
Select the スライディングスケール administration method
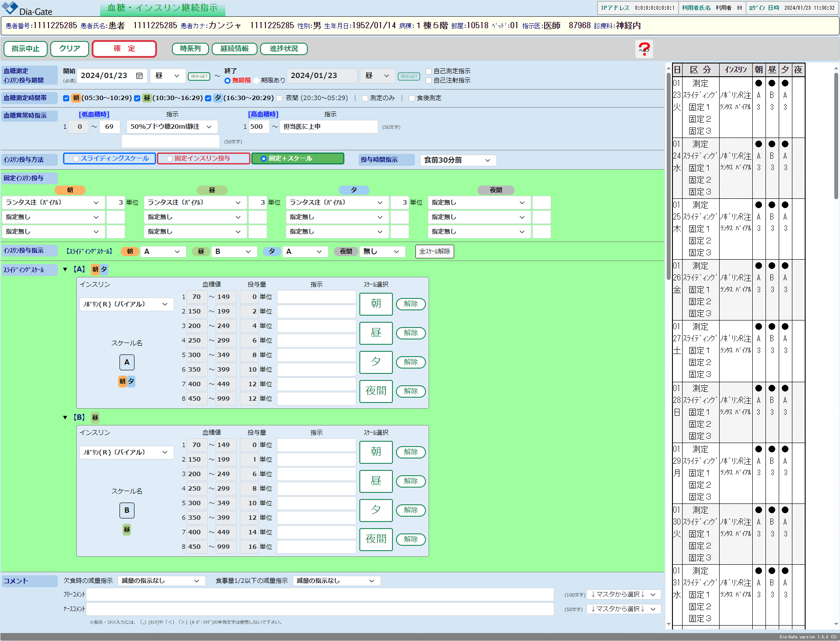click(x=109, y=159)
